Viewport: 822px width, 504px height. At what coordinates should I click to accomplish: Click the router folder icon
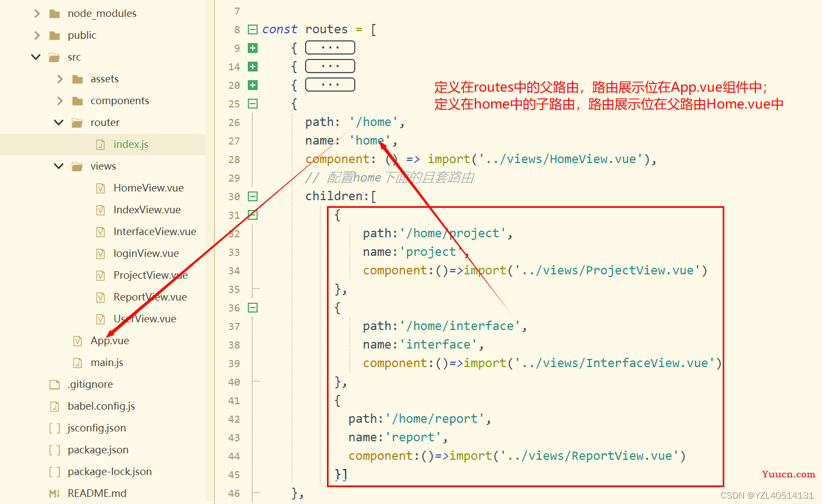click(78, 123)
